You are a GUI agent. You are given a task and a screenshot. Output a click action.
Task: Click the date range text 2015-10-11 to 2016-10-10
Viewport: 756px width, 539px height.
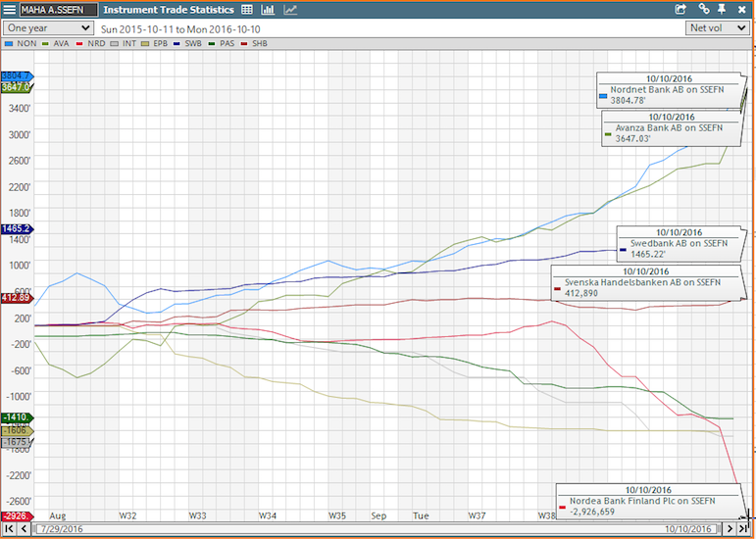(180, 28)
